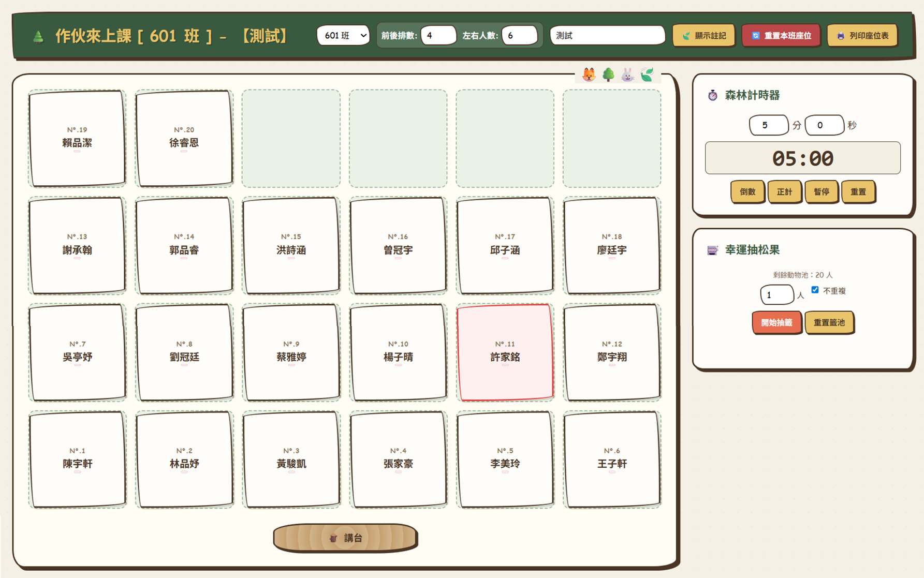Viewport: 924px width, 578px height.
Task: Select seat No.12 鄭宇翔
Action: click(x=612, y=352)
